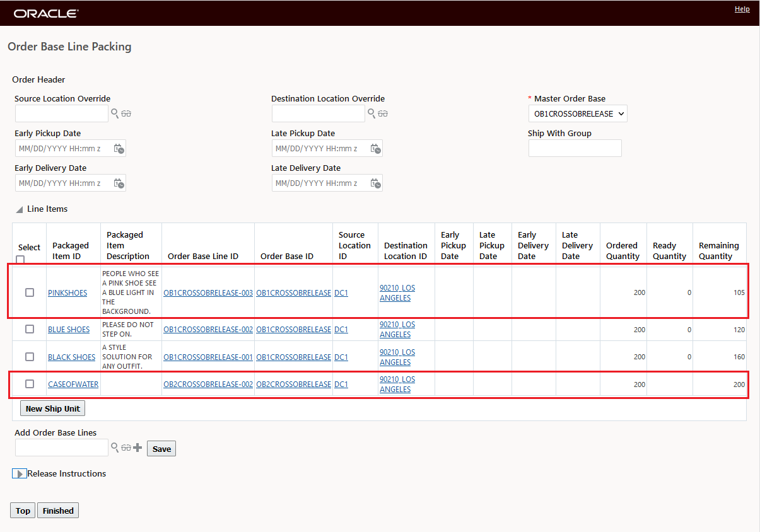760x532 pixels.
Task: Click the Finished button
Action: [58, 511]
